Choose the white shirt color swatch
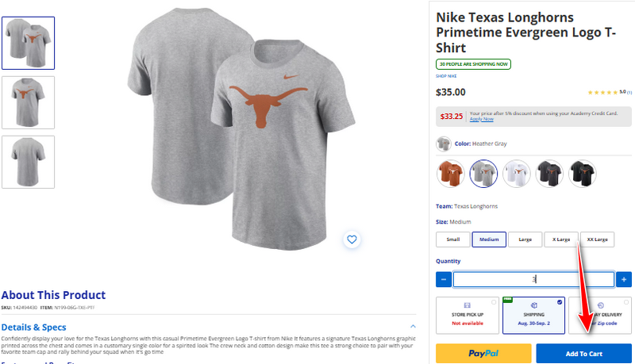635x364 pixels. 517,171
